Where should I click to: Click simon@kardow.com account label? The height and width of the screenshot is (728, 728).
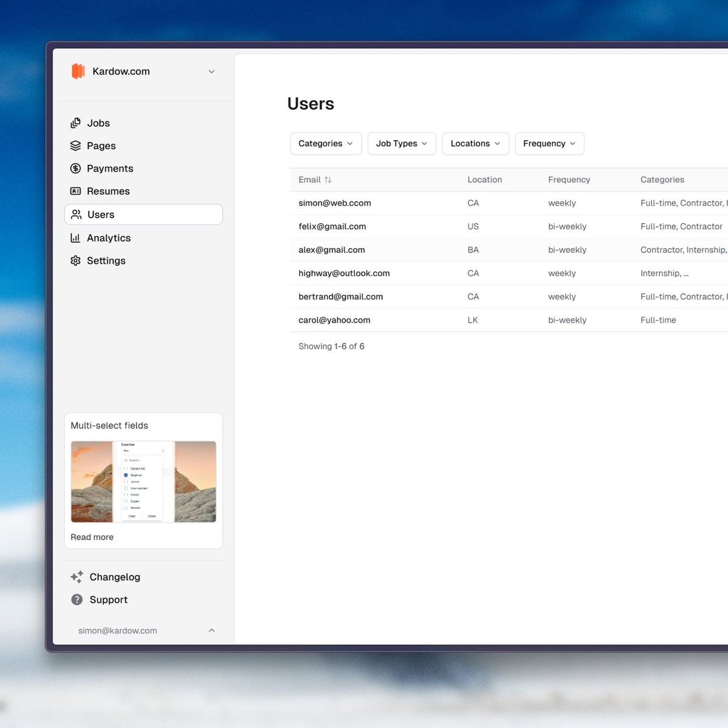coord(118,630)
